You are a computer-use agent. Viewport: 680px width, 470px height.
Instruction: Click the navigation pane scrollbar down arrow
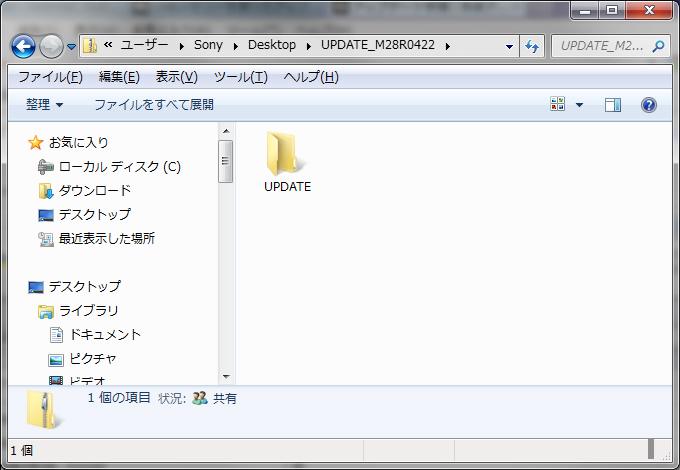pyautogui.click(x=226, y=377)
